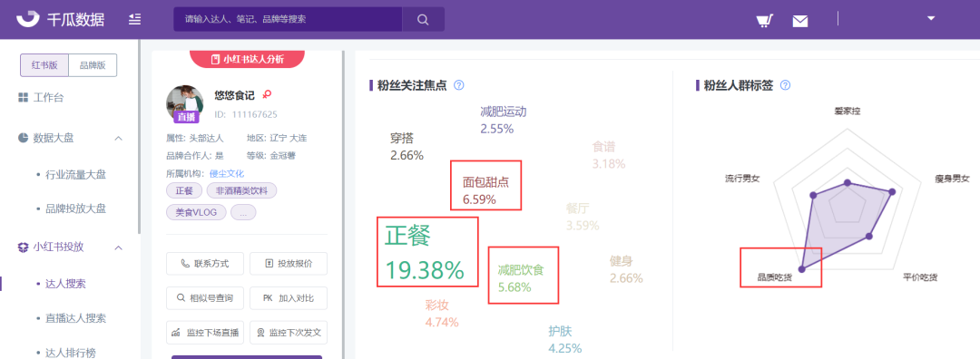
Task: Click the 面包甜点 6.59% word
Action: pyautogui.click(x=485, y=191)
